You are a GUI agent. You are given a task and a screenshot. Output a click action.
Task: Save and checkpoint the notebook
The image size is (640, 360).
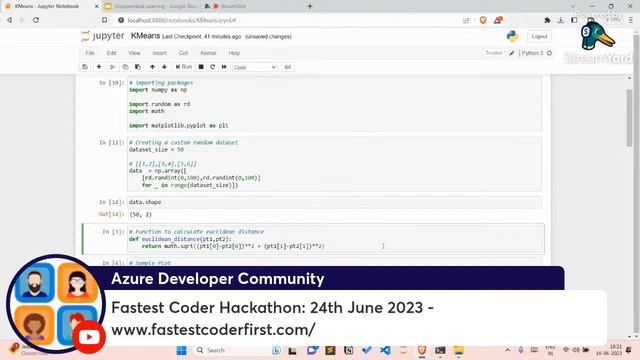click(85, 67)
